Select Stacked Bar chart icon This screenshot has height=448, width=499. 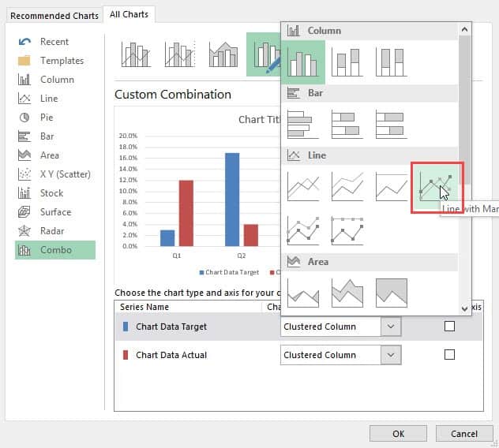click(x=347, y=125)
